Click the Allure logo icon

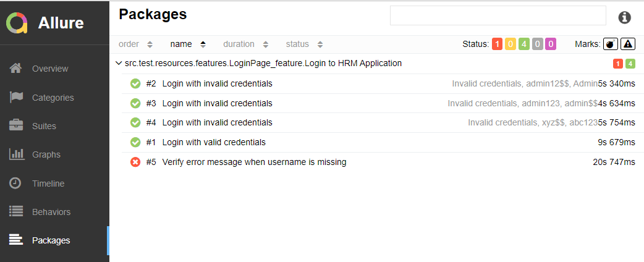(17, 23)
